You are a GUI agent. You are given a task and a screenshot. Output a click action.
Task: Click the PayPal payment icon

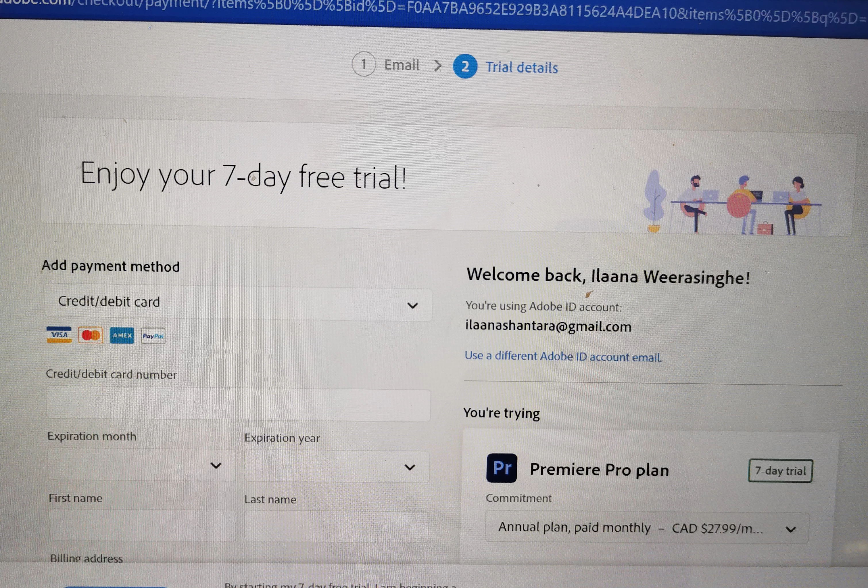[x=153, y=336]
